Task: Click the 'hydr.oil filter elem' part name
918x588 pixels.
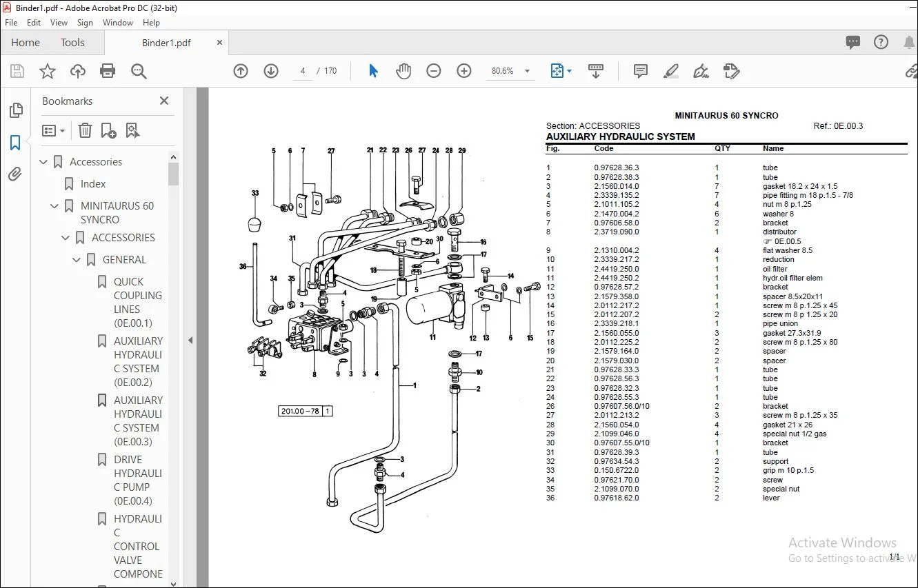Action: point(792,278)
